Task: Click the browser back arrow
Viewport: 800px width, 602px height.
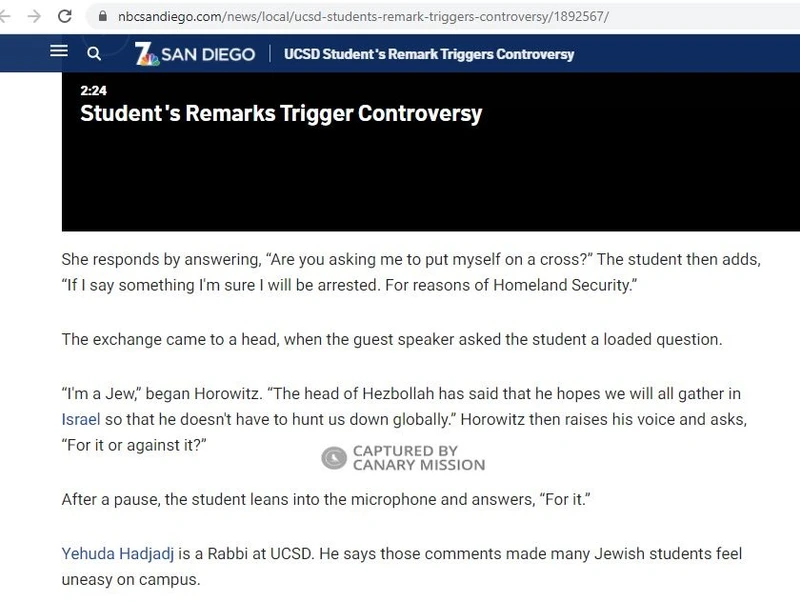Action: pos(8,17)
